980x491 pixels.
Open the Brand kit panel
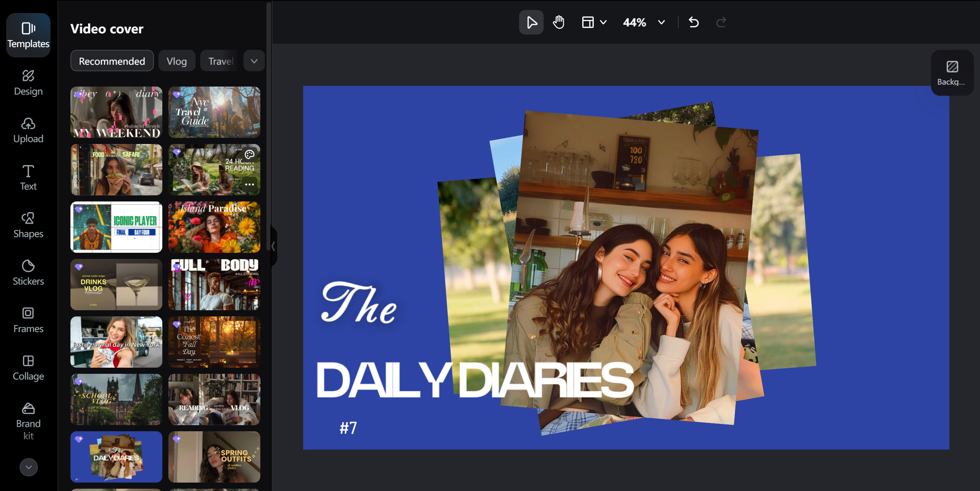(28, 417)
